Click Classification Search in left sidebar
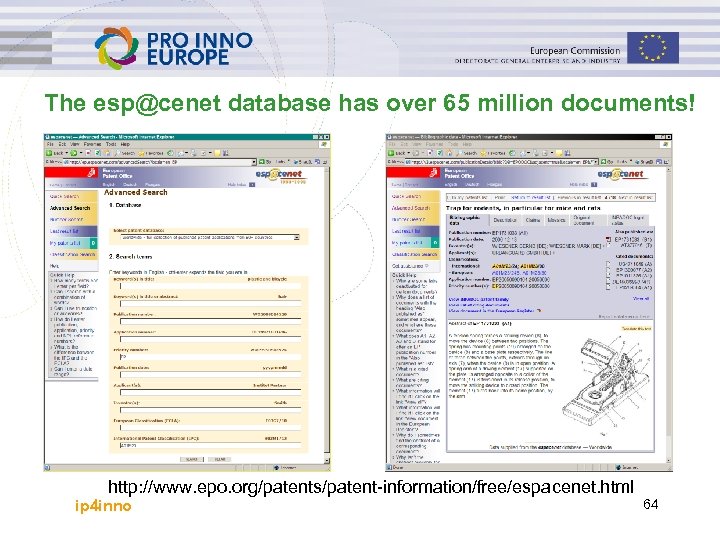 pos(72,254)
